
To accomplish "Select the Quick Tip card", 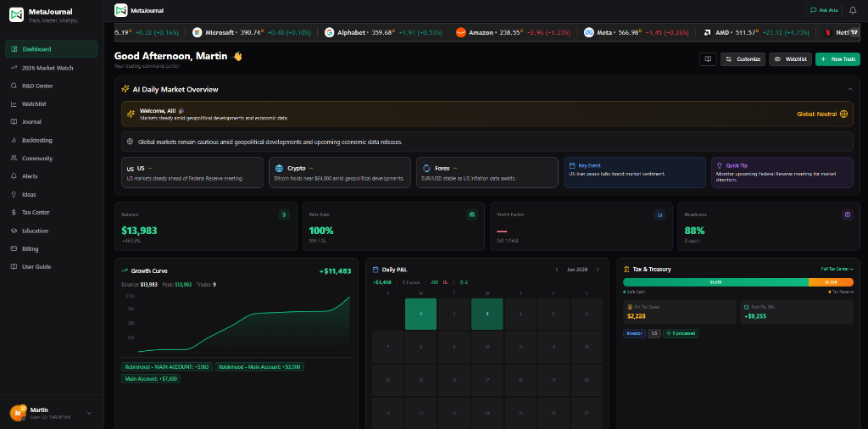I will [782, 173].
